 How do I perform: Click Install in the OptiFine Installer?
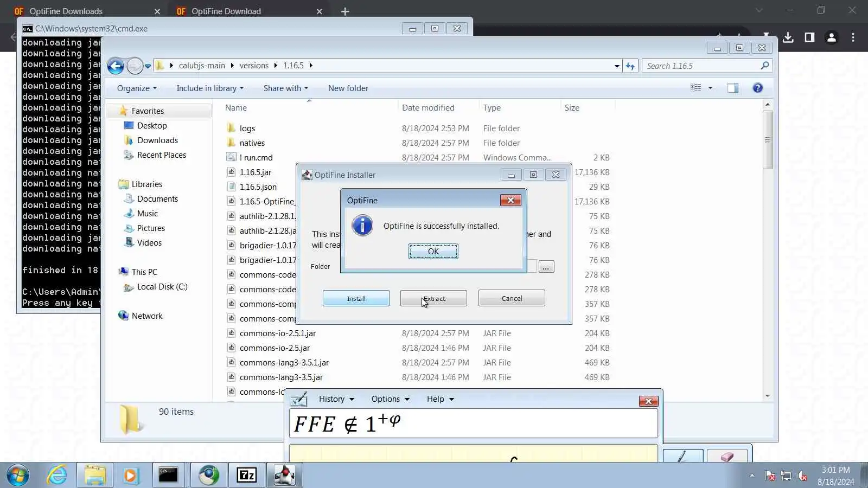click(x=356, y=298)
